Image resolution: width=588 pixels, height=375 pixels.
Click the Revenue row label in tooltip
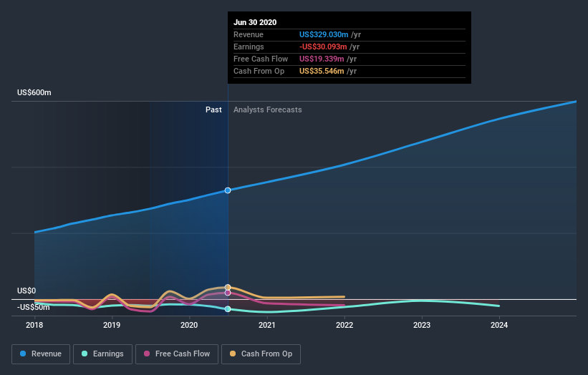(x=249, y=34)
